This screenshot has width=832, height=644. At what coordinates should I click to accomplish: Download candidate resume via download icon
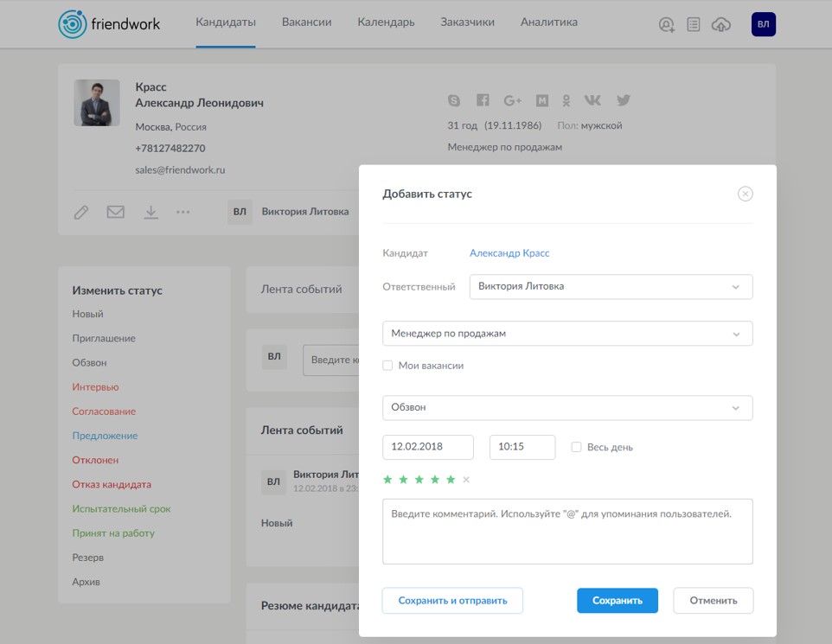(x=149, y=211)
